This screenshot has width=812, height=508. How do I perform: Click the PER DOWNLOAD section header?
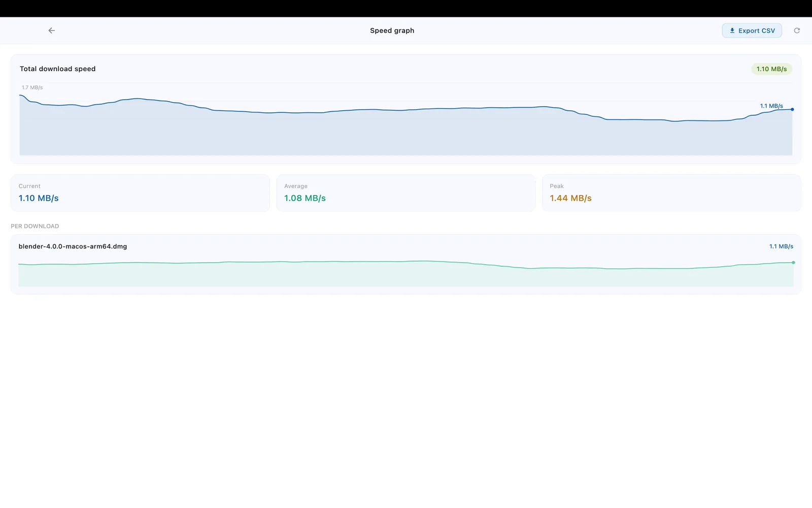click(35, 226)
